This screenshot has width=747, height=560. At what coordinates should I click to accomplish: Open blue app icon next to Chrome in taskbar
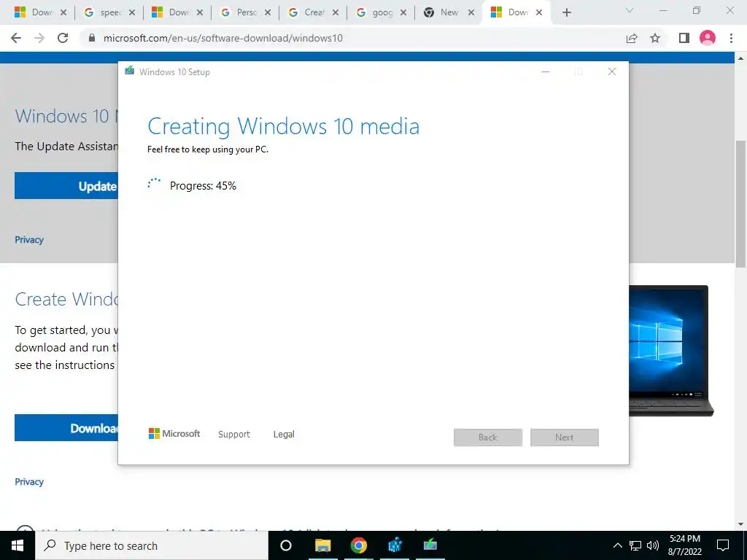[395, 545]
